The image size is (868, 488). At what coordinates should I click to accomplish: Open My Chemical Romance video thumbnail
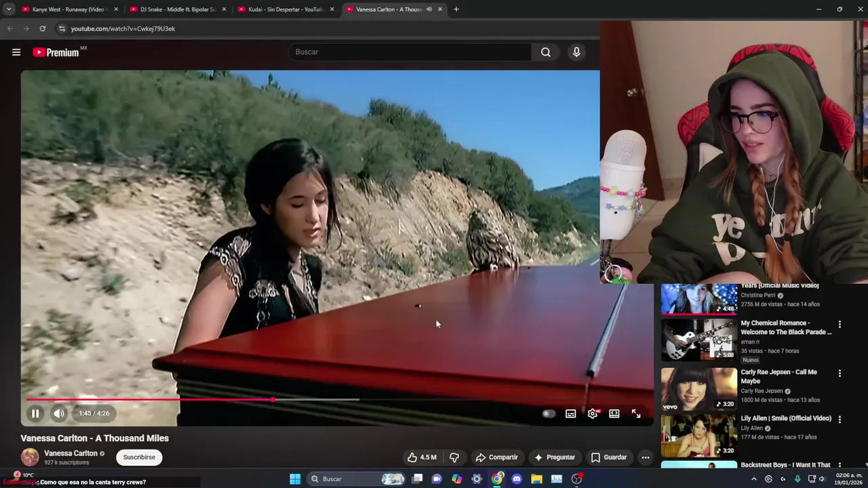click(698, 340)
